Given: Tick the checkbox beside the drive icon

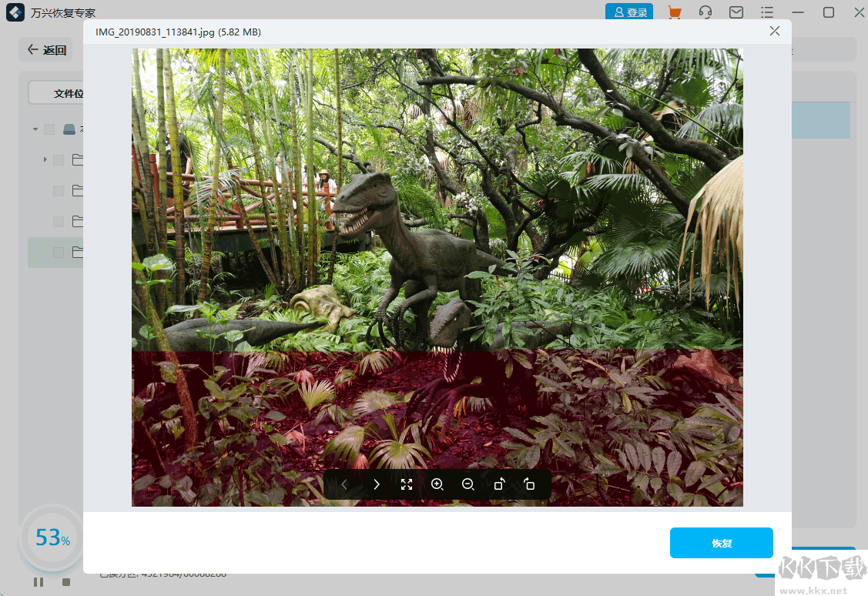Looking at the screenshot, I should point(49,129).
